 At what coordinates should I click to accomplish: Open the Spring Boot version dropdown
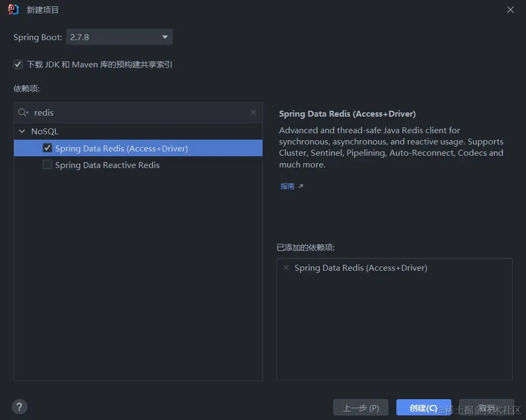pos(119,37)
